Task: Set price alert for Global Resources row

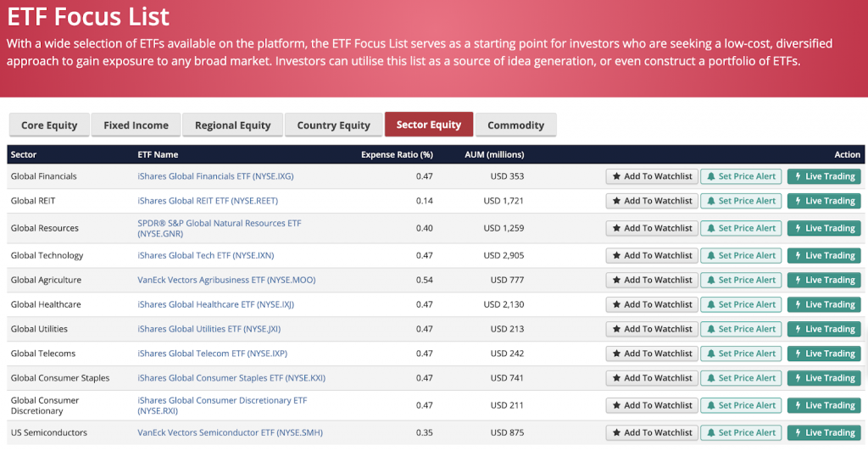Action: (741, 228)
